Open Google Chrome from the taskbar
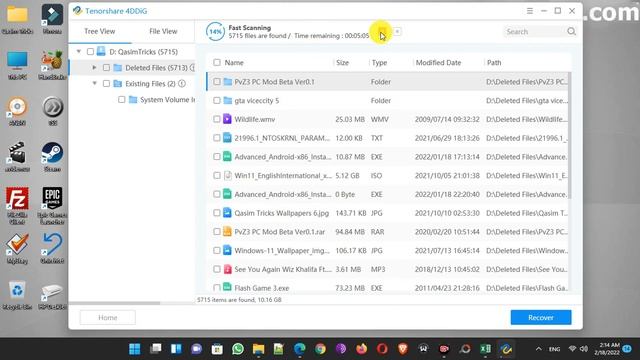 click(x=320, y=349)
